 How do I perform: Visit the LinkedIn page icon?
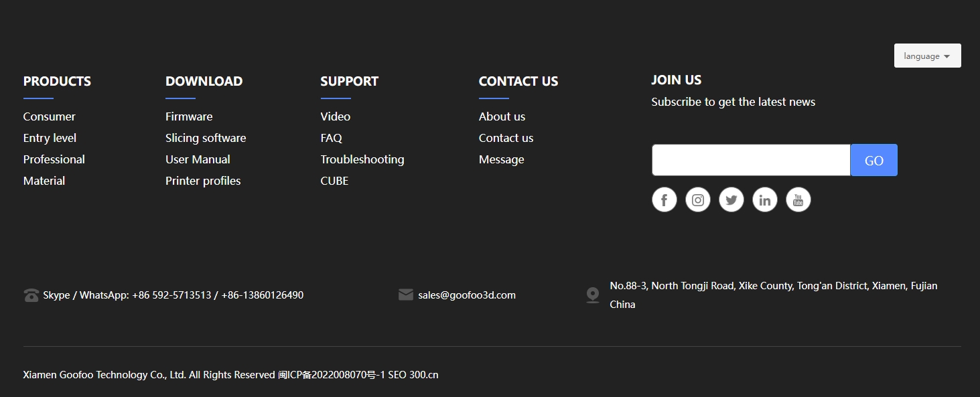click(x=764, y=200)
